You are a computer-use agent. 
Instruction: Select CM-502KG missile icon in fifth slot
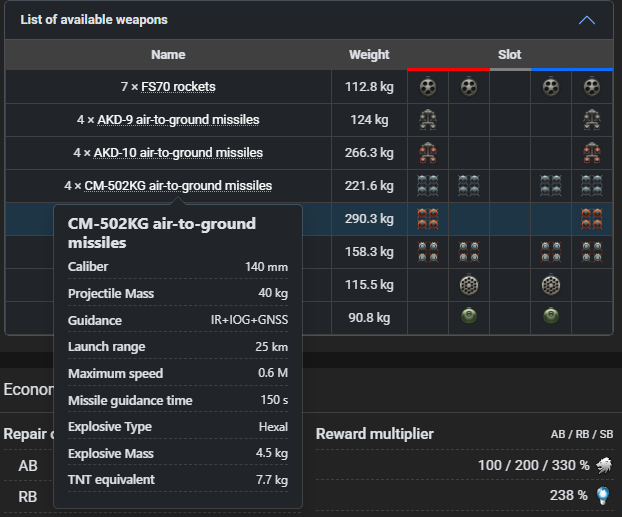click(591, 186)
